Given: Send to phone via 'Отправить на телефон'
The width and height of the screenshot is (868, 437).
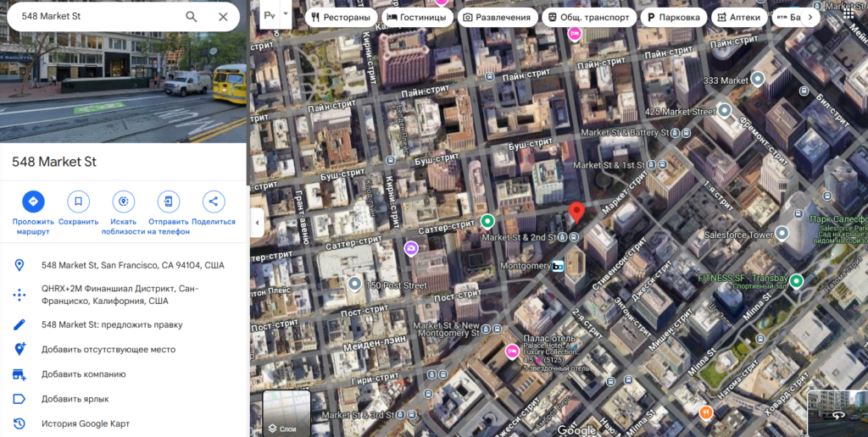Looking at the screenshot, I should (168, 202).
